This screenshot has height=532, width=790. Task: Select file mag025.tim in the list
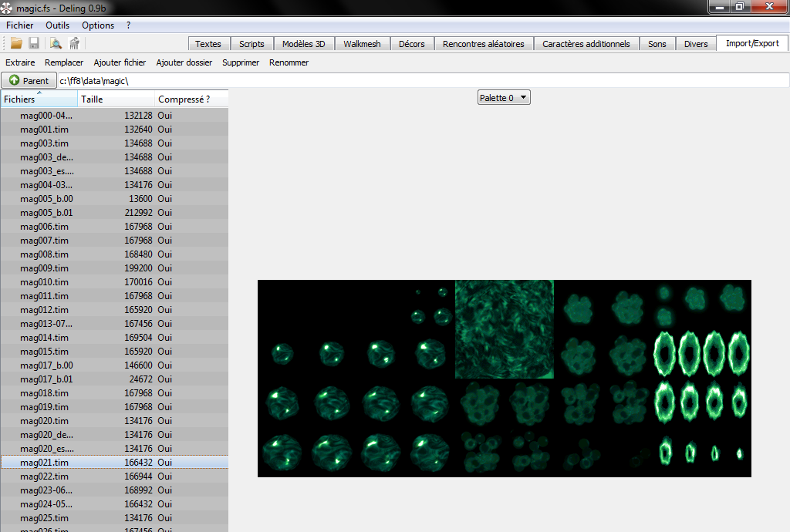point(114,518)
